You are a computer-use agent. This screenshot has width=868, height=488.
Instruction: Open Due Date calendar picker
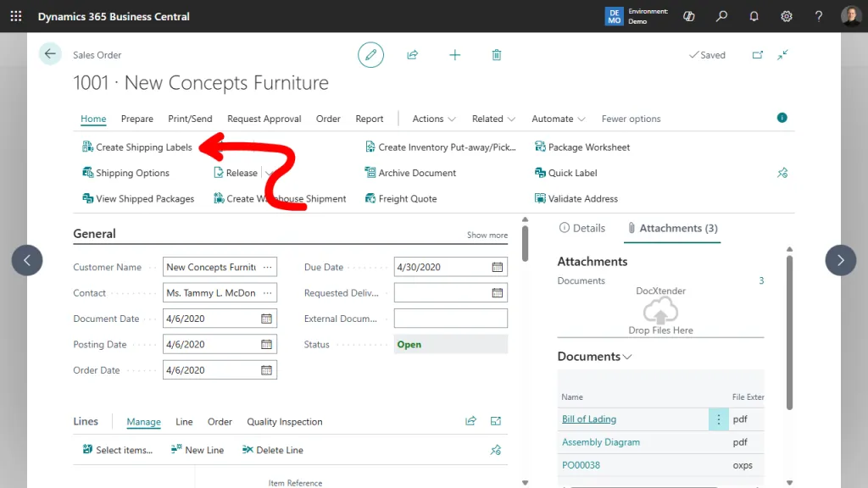tap(498, 267)
